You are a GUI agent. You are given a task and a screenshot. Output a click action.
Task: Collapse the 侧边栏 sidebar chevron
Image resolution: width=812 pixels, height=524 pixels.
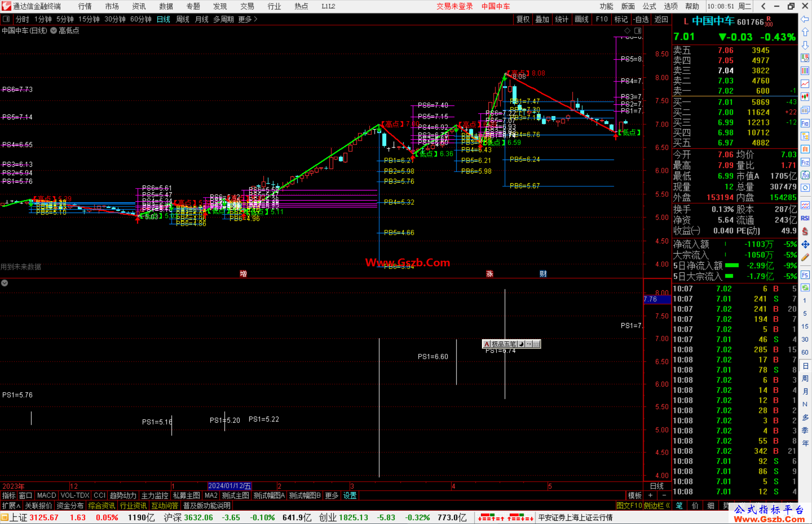(668, 506)
